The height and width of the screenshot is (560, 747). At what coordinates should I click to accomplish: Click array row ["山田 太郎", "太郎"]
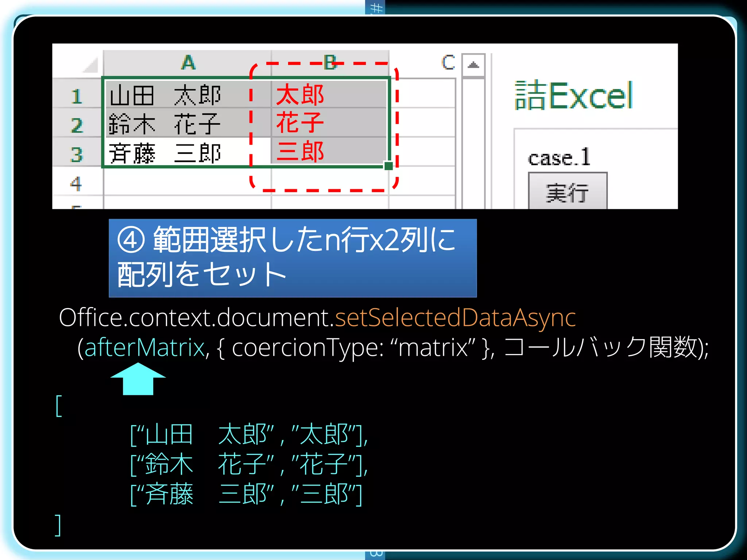pyautogui.click(x=249, y=435)
